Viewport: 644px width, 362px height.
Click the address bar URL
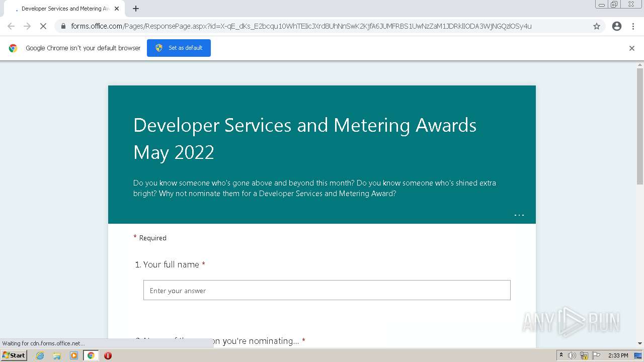pyautogui.click(x=301, y=26)
